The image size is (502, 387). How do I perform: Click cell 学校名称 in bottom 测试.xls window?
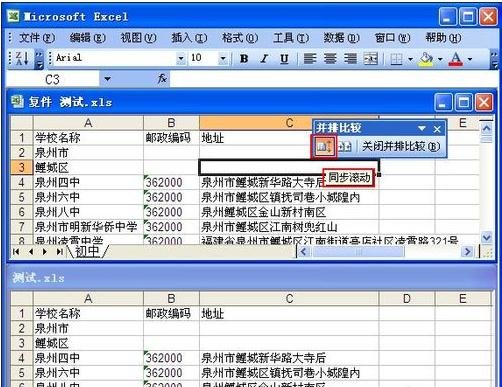[88, 313]
